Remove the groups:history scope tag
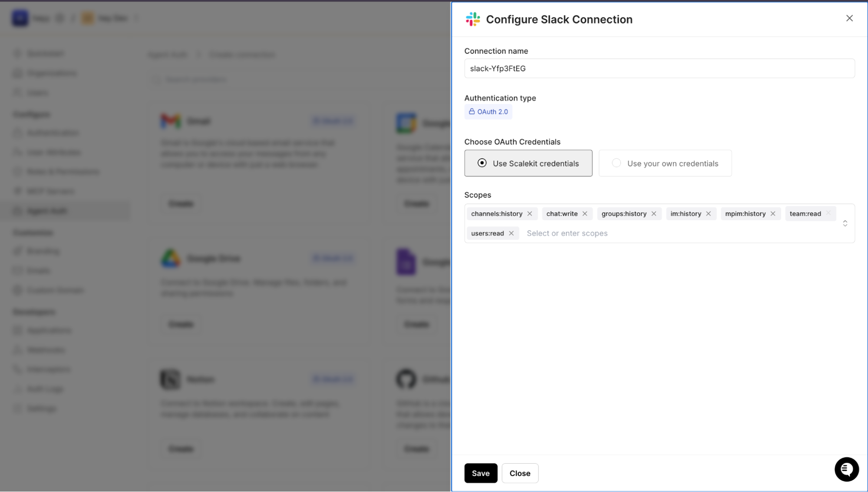868x492 pixels. pos(654,213)
